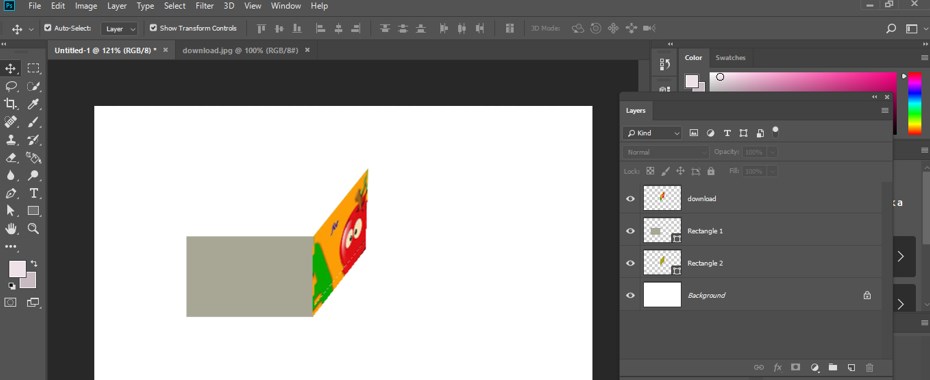Screen dimensions: 930x380
Task: Pick a hue on the rainbow slider
Action: (x=915, y=103)
